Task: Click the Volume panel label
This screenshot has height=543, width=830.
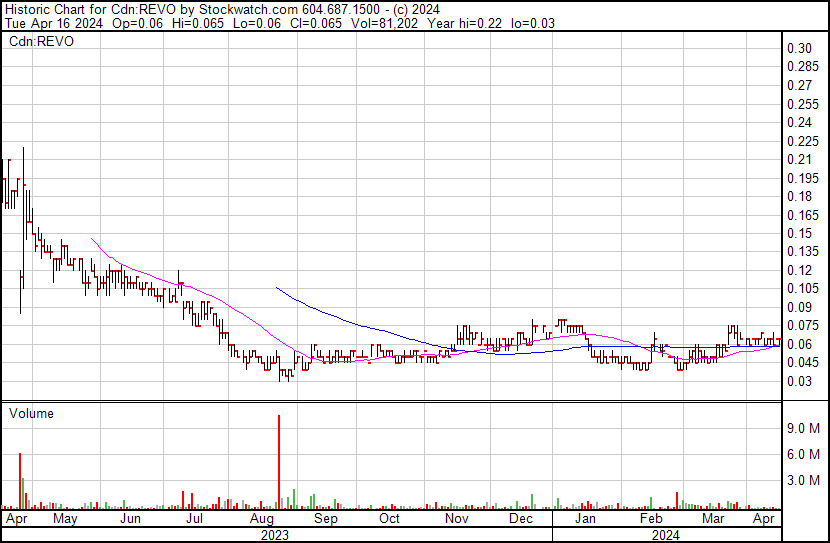Action: click(x=31, y=413)
